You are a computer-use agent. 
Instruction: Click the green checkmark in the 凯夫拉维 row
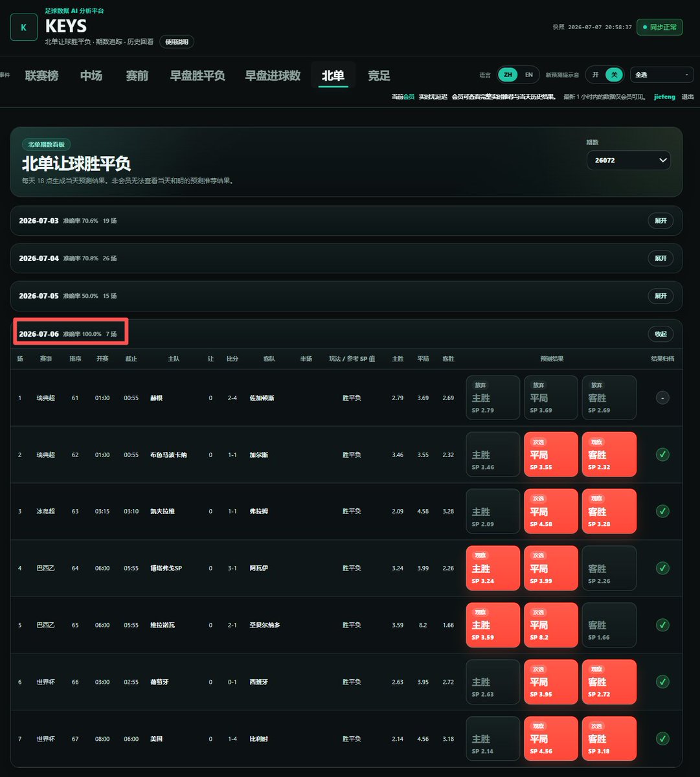tap(662, 512)
